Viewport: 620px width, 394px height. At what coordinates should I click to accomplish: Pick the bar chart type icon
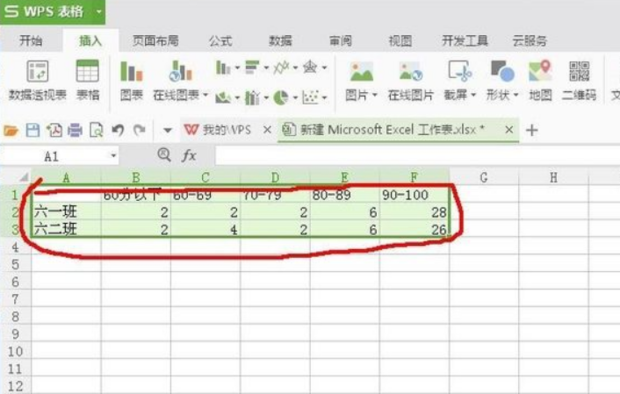coord(252,67)
